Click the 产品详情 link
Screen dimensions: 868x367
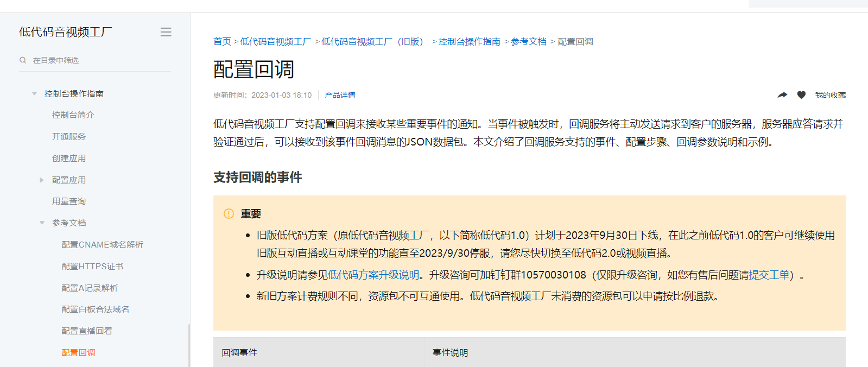(x=340, y=95)
